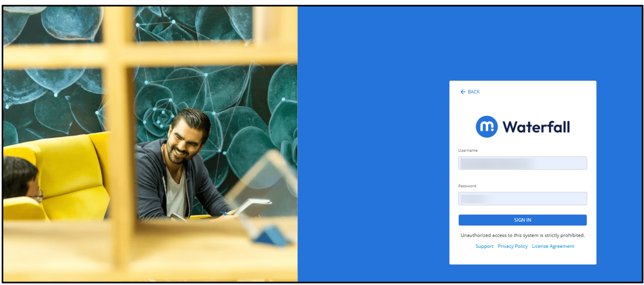Click the SIGN IN button
This screenshot has width=644, height=285.
(522, 220)
